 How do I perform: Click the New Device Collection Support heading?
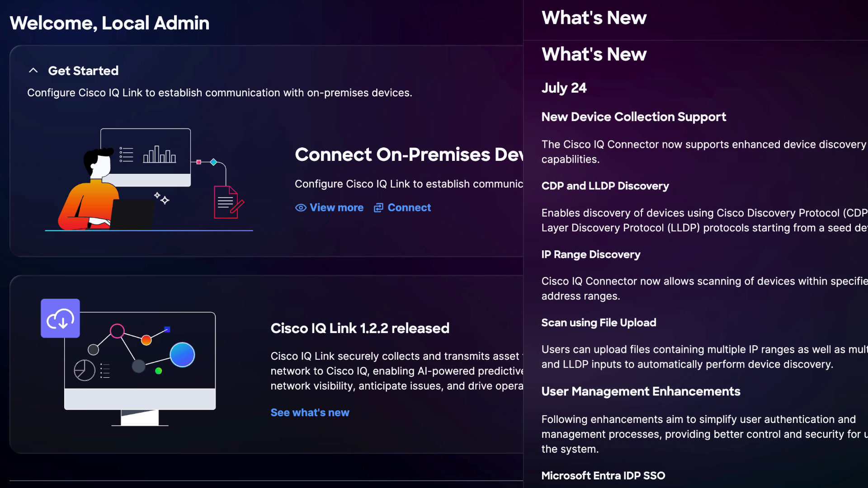coord(633,117)
